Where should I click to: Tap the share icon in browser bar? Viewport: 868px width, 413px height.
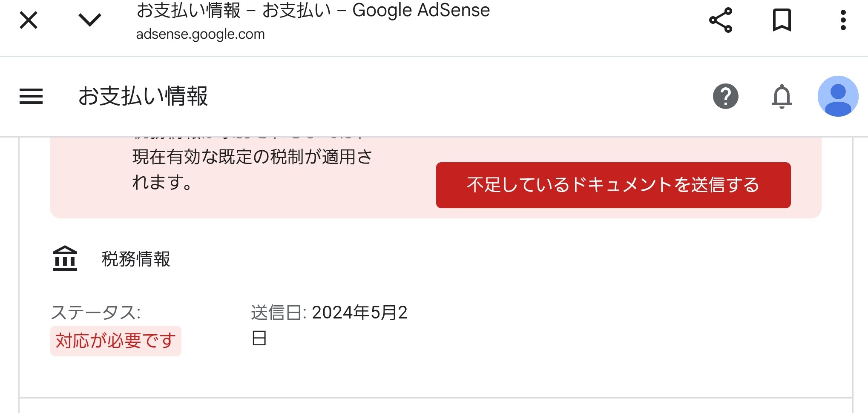point(720,20)
